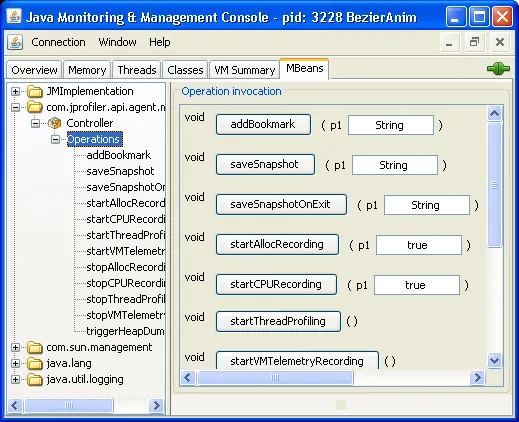Click the tree panel scroll right arrow
Image resolution: width=519 pixels, height=422 pixels.
156,406
